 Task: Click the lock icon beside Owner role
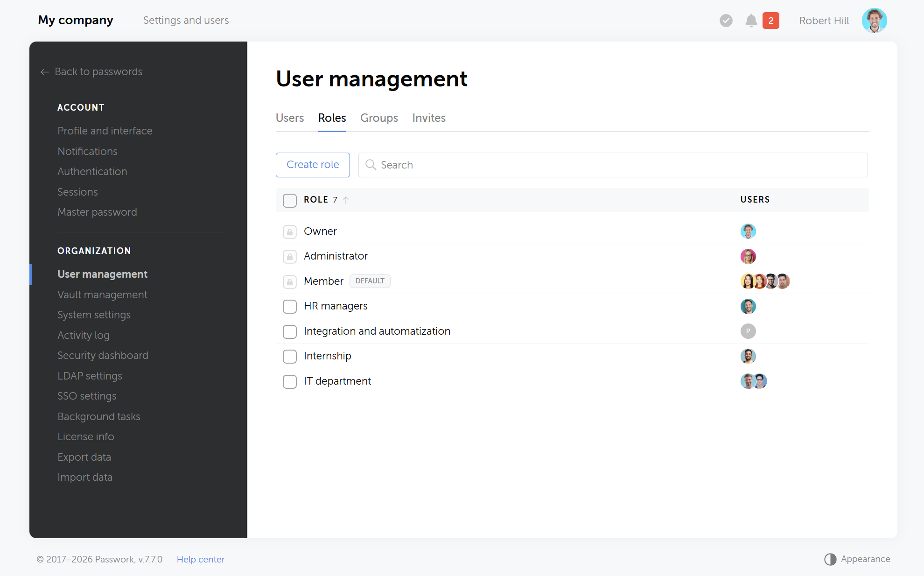(x=290, y=232)
